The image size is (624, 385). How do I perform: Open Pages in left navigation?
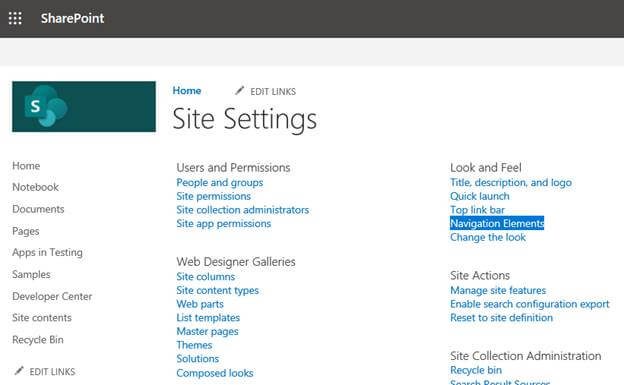(26, 231)
